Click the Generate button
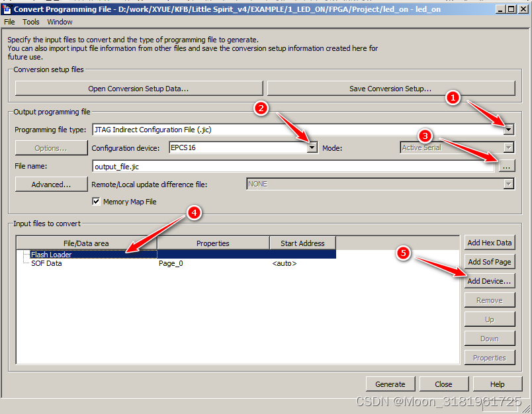The image size is (532, 414). 390,384
